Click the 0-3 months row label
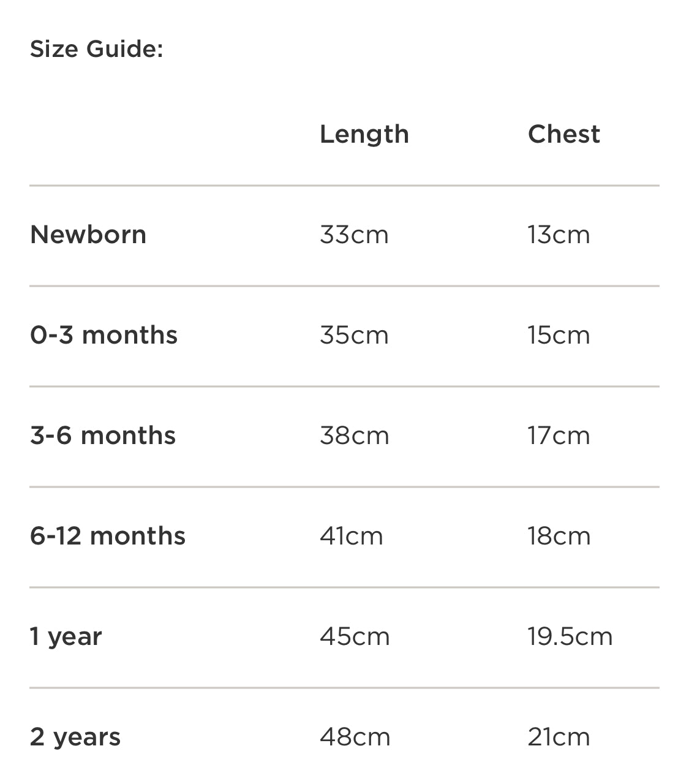689x784 pixels. point(104,335)
